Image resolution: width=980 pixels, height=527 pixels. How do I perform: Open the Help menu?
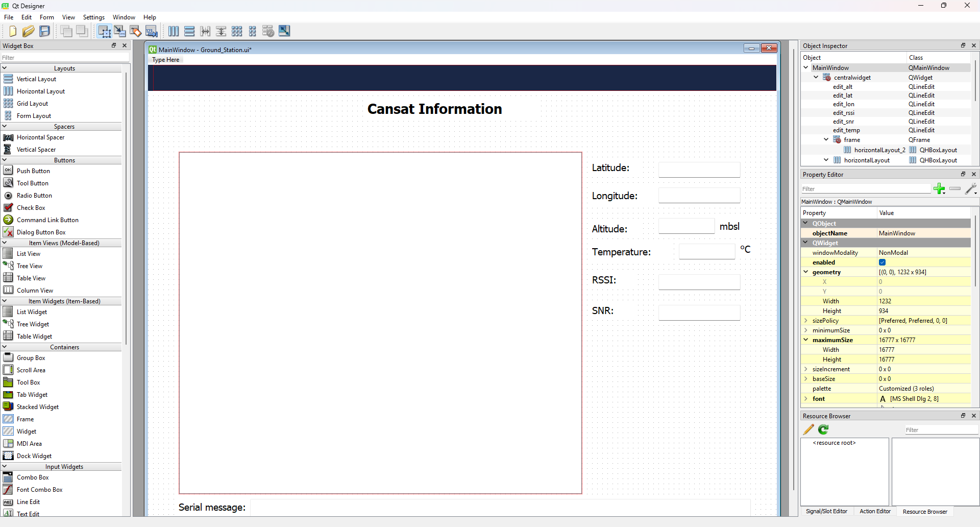150,17
